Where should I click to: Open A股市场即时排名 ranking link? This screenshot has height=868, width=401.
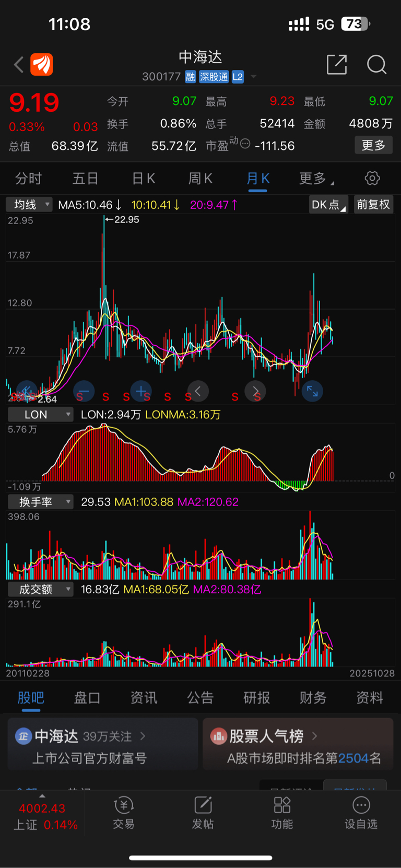(304, 758)
